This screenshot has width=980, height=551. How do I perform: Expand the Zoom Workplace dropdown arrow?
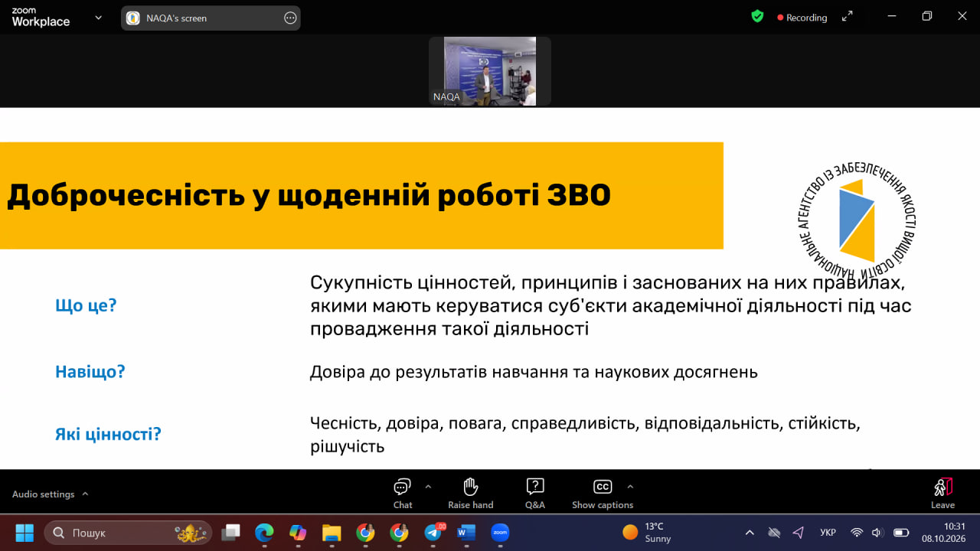point(98,17)
